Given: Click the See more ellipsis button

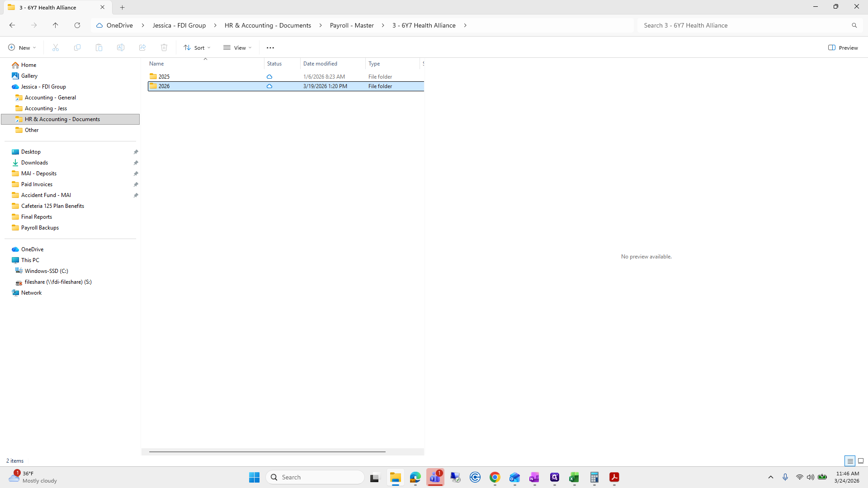Looking at the screenshot, I should tap(270, 47).
